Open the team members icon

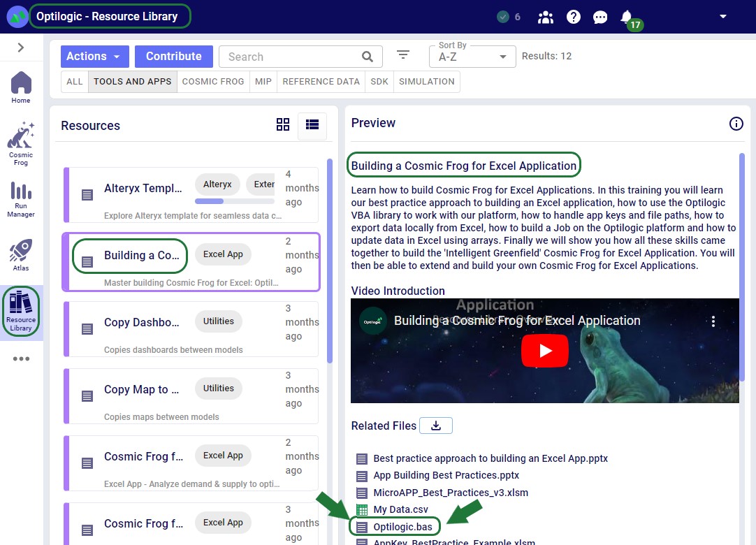(x=545, y=17)
